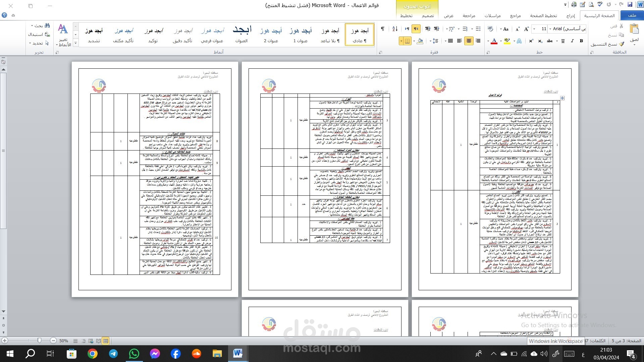This screenshot has width=644, height=362.
Task: Click the Save icon in quick access toolbar
Action: (630, 5)
